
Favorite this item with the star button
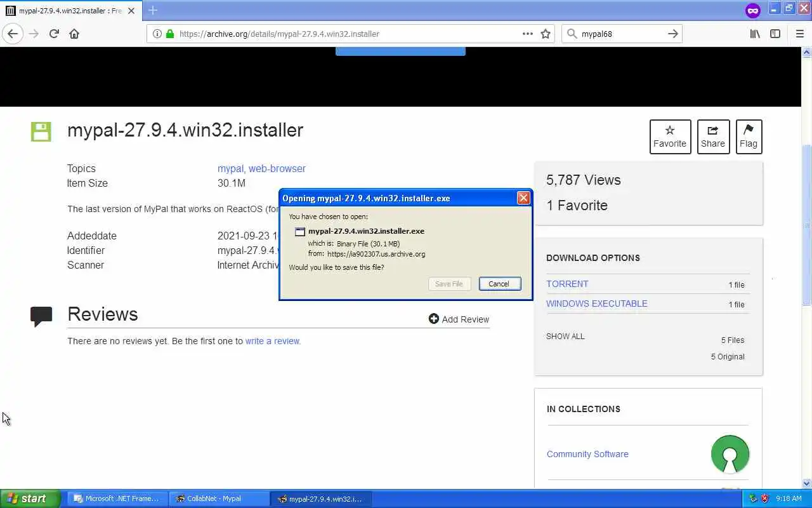670,137
